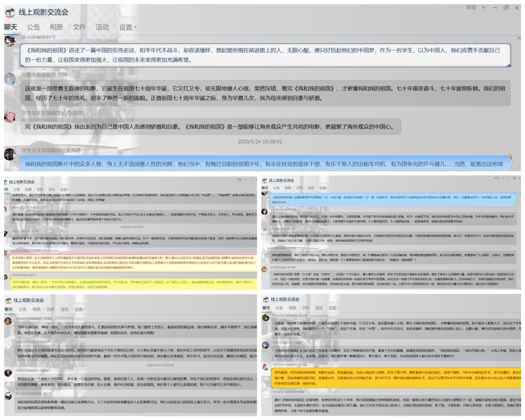Click avatar beside yellow-highlighted message in middle-left window
This screenshot has height=420, width=525.
(x=7, y=278)
